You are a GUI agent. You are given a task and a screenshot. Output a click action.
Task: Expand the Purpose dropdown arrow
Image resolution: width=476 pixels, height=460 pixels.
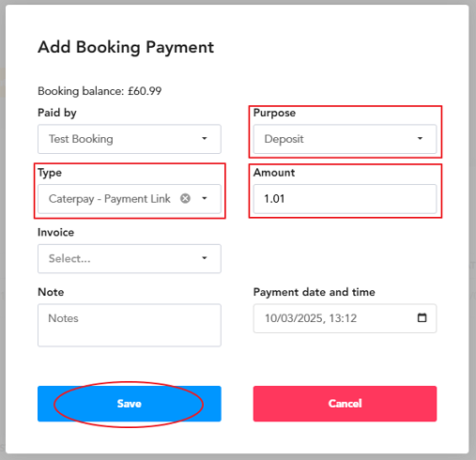[x=420, y=138]
